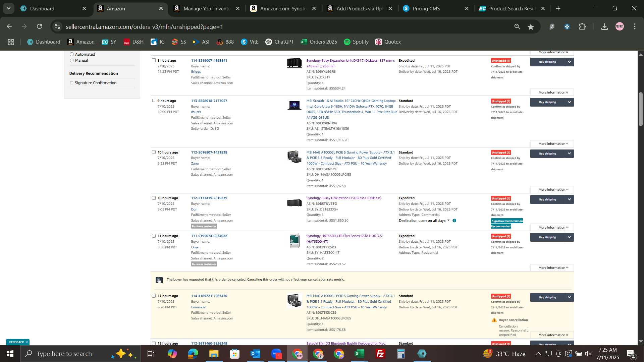Open the Task View icon on taskbar
Viewport: 644px width, 362px height.
(x=151, y=354)
